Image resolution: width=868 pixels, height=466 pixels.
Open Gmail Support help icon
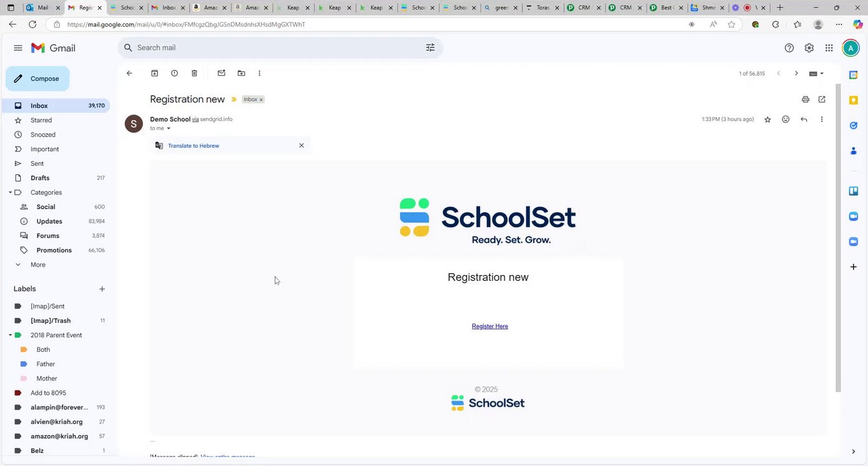click(789, 48)
